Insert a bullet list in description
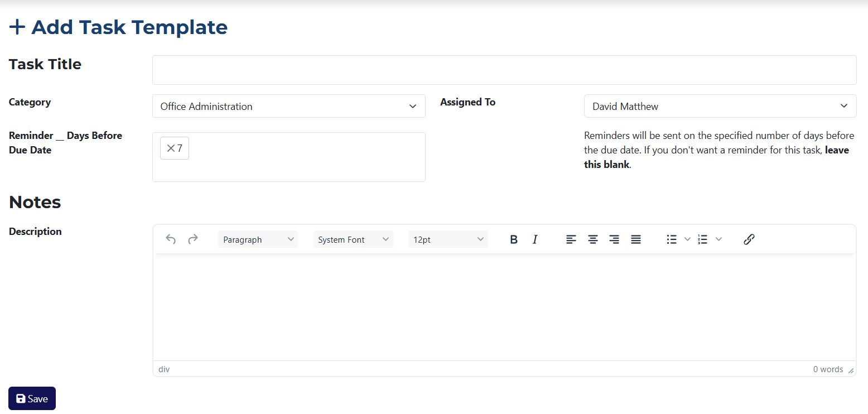Screen dimensions: 868x414 672,239
